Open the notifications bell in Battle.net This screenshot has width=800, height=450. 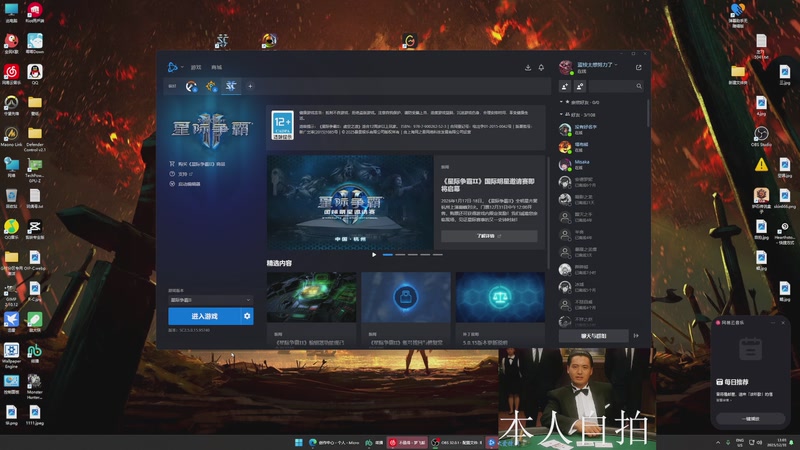coord(541,67)
